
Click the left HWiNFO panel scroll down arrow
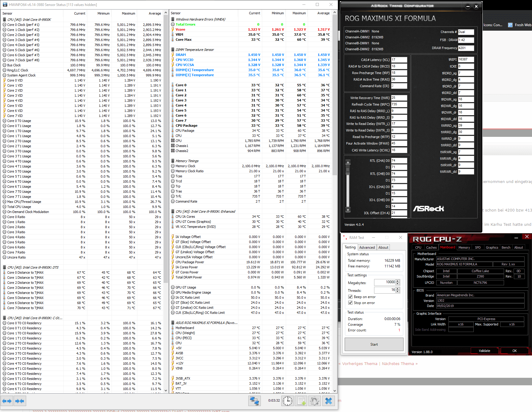pyautogui.click(x=166, y=391)
